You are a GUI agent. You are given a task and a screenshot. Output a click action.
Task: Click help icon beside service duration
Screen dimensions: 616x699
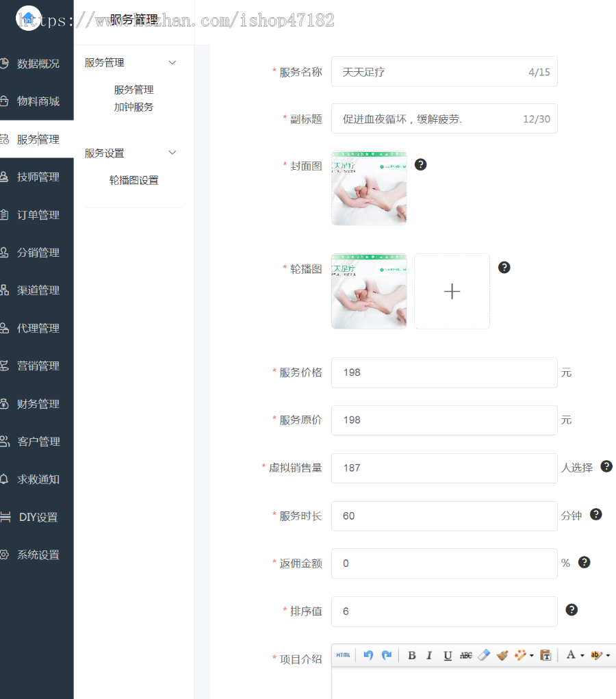(x=596, y=514)
